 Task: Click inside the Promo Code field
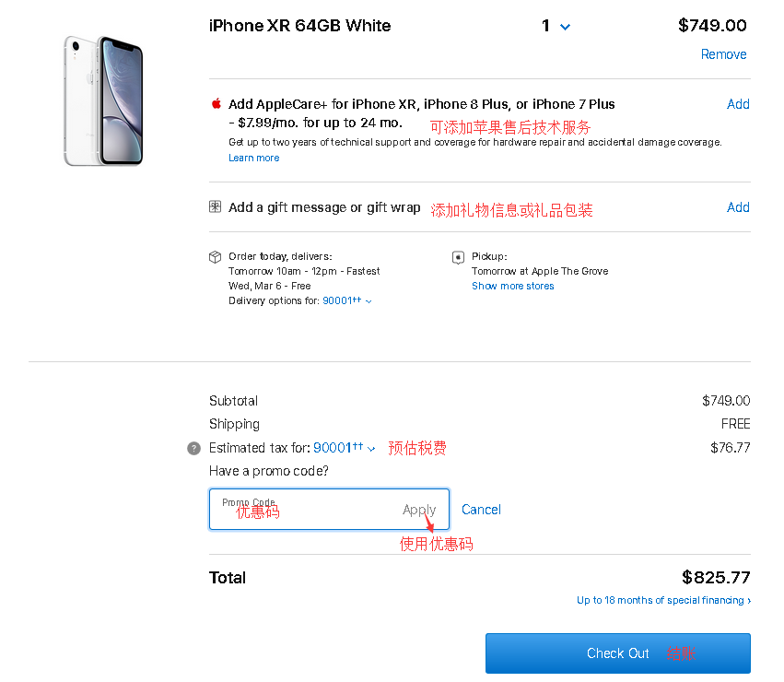coord(304,510)
